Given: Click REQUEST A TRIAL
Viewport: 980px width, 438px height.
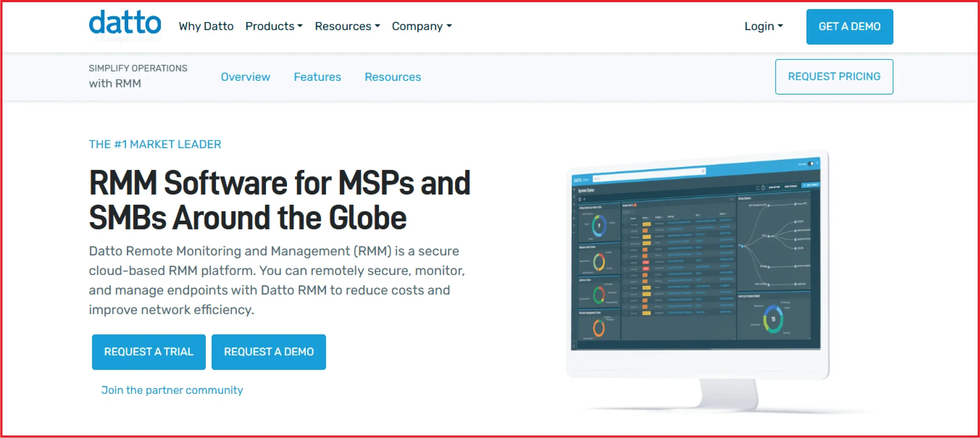Looking at the screenshot, I should (149, 352).
